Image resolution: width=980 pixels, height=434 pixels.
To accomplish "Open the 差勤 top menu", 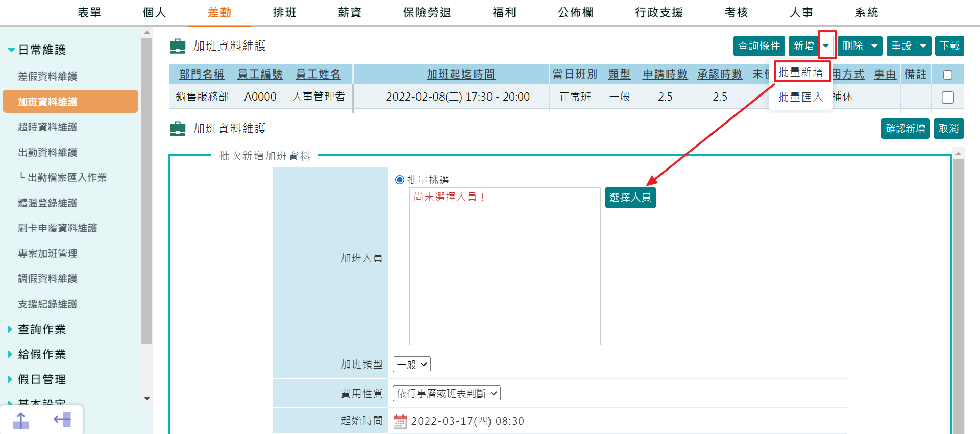I will 219,13.
